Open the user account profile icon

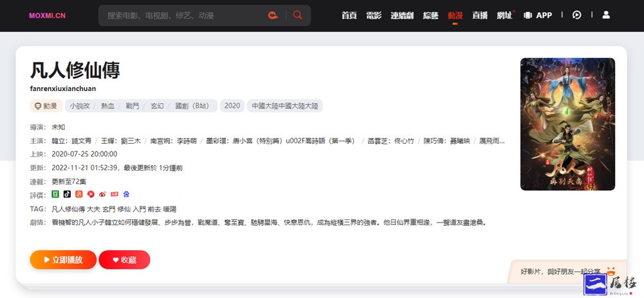[605, 15]
